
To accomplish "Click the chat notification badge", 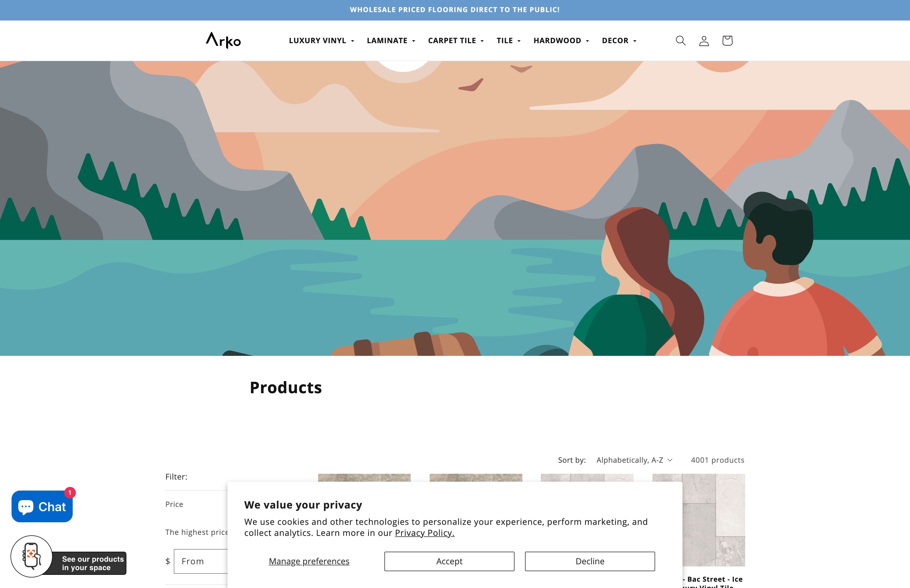I will [x=70, y=492].
